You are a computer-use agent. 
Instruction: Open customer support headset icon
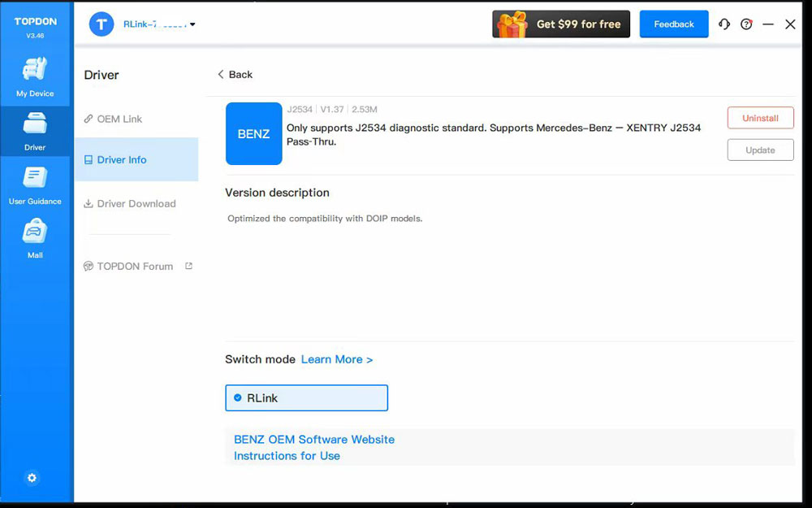click(x=724, y=24)
